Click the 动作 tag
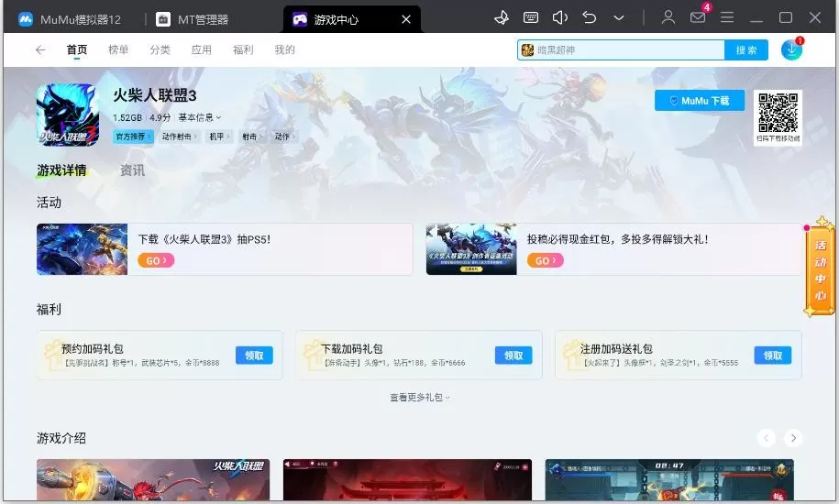The image size is (839, 504). click(285, 137)
